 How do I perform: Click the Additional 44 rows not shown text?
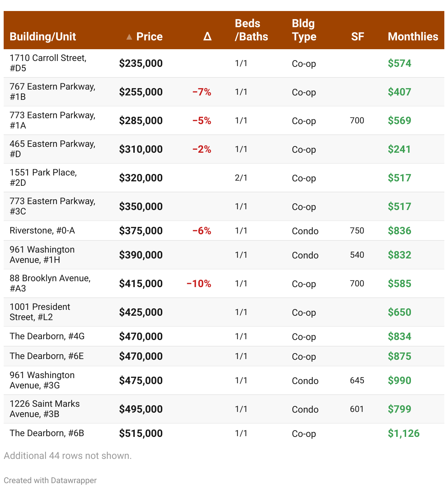click(68, 456)
